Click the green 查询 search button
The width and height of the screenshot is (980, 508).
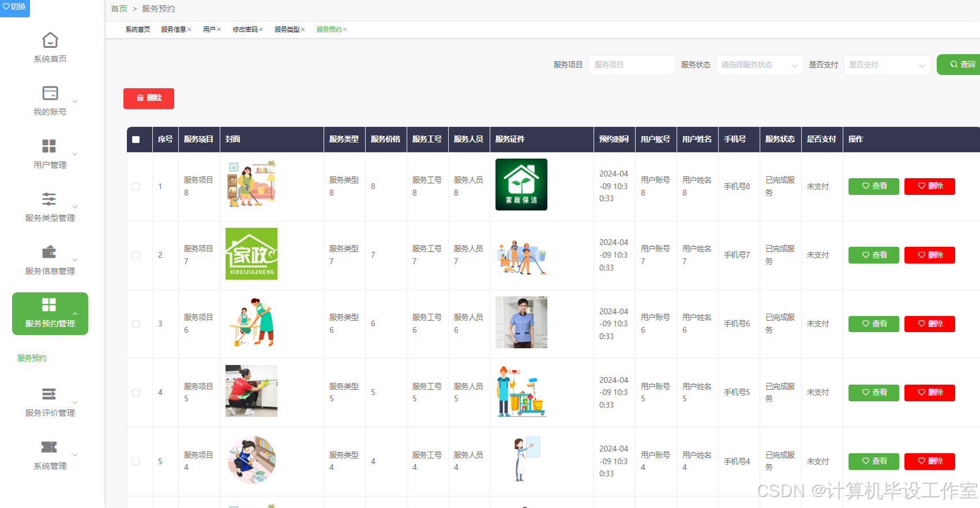tap(958, 65)
